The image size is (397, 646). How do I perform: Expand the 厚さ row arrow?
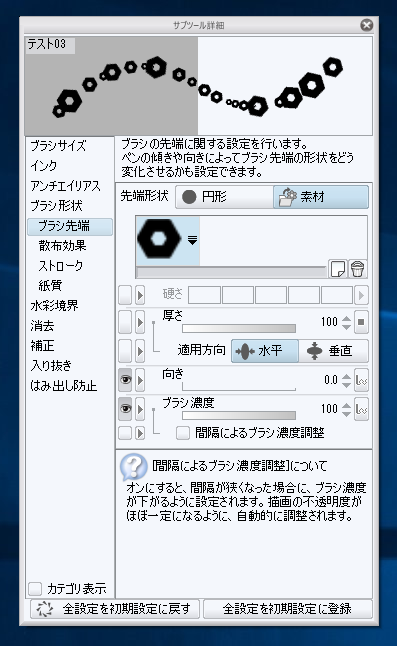140,322
